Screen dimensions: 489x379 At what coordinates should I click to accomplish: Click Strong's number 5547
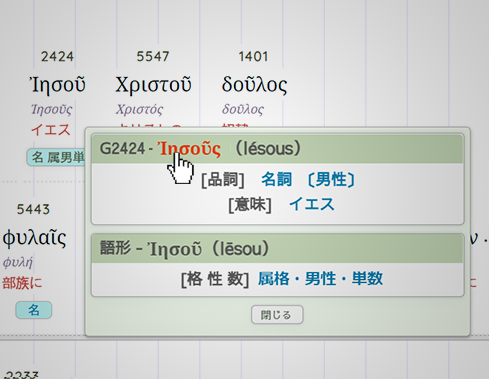pyautogui.click(x=153, y=57)
